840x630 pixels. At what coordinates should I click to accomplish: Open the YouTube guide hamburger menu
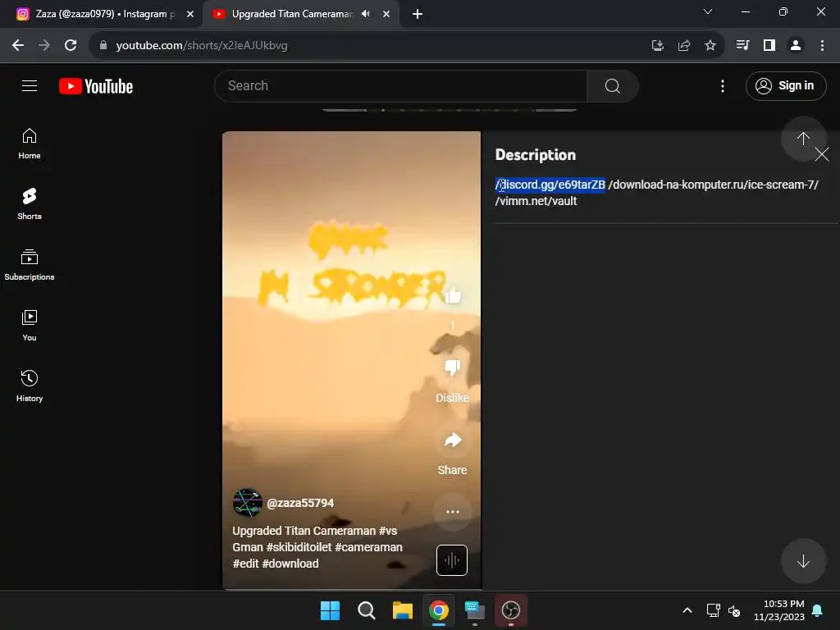(30, 85)
